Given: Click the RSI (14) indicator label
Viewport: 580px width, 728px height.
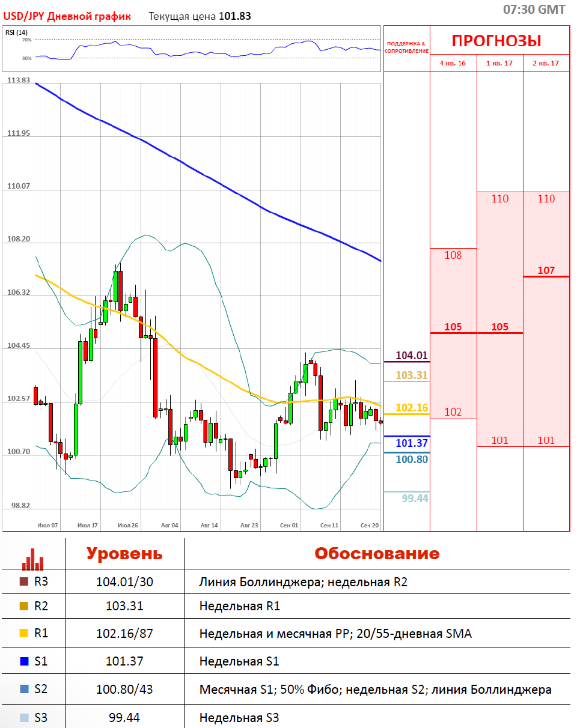Looking at the screenshot, I should [x=17, y=32].
